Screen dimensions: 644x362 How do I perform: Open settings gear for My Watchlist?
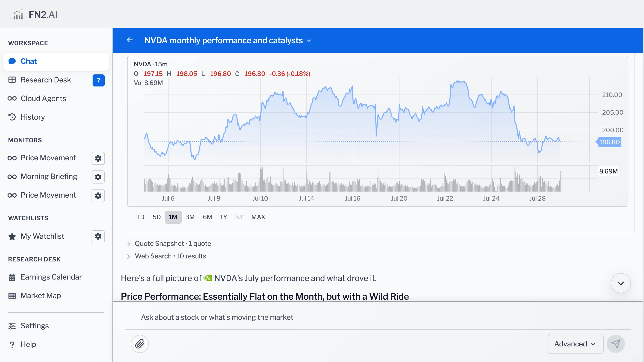point(98,237)
